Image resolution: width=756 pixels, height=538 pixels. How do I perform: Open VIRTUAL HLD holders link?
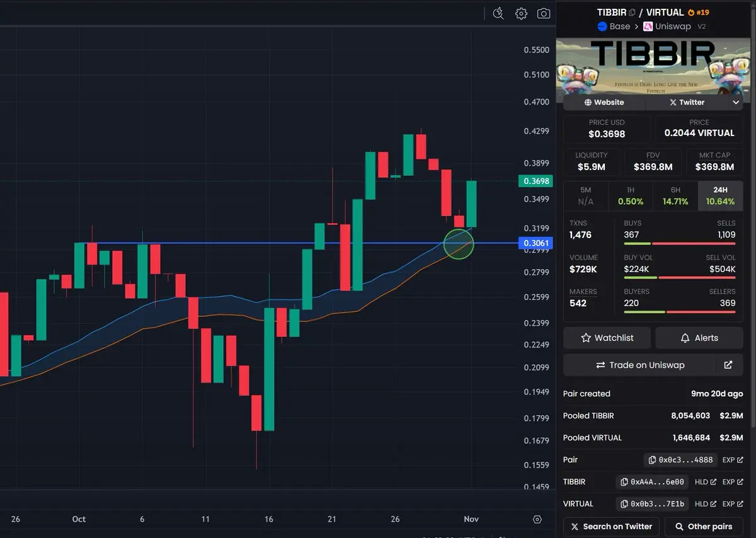tap(706, 504)
